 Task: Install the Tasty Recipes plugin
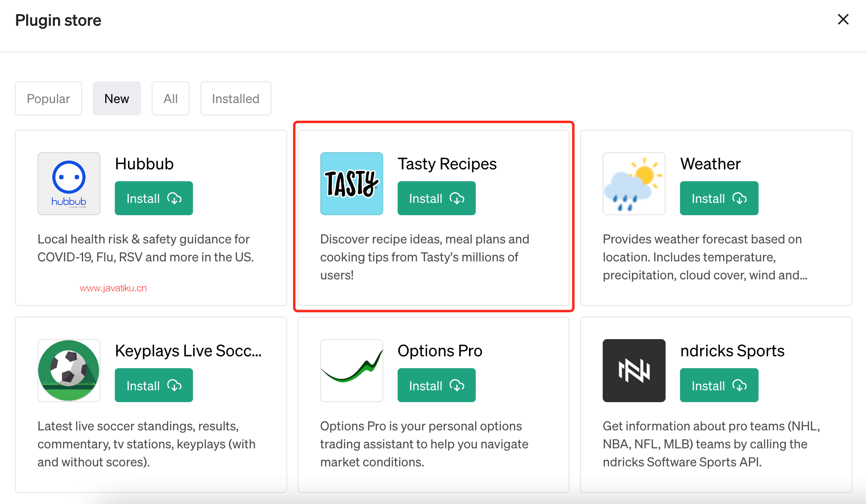(437, 198)
